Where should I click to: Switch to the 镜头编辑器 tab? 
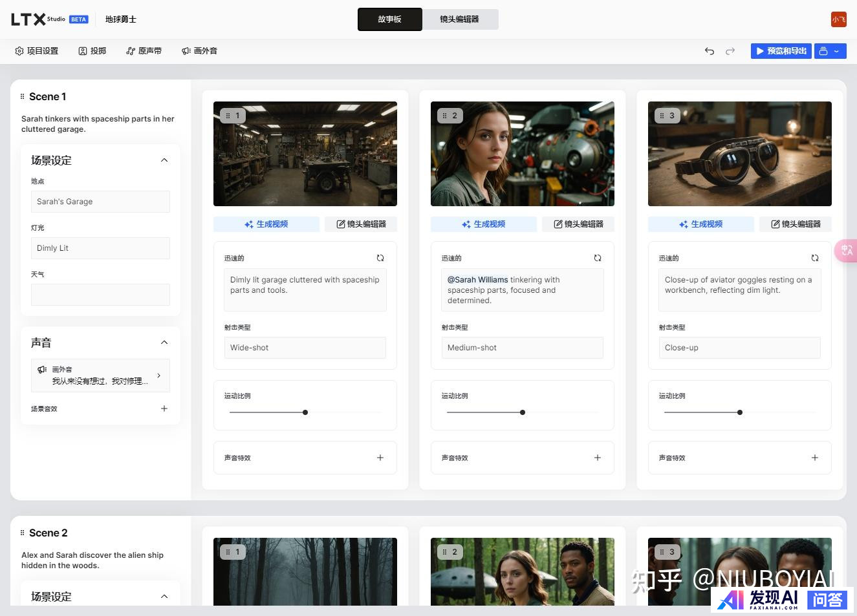(460, 19)
